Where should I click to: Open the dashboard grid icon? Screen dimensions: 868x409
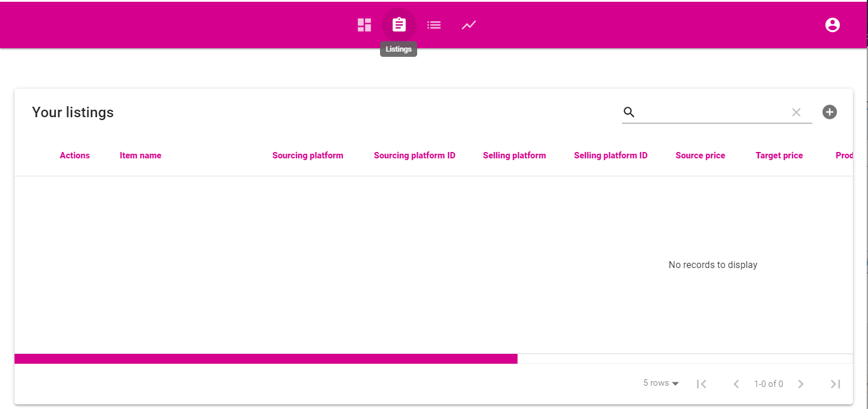pos(364,25)
